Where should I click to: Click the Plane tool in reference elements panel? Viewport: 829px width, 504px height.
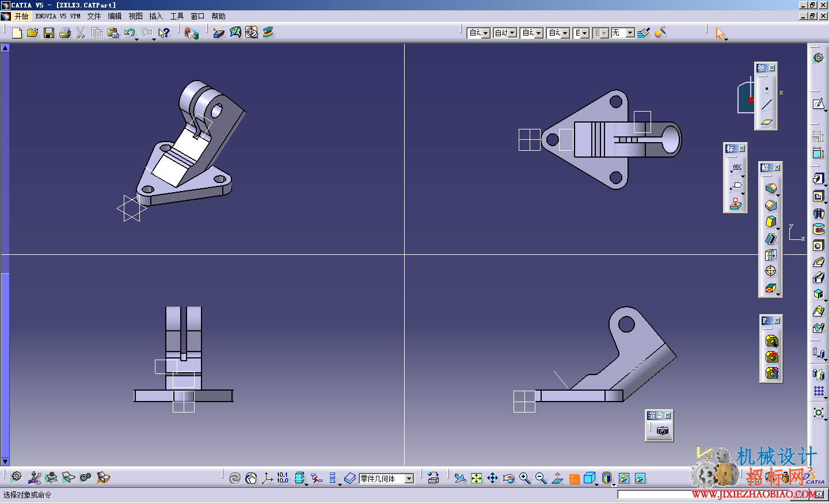point(767,121)
